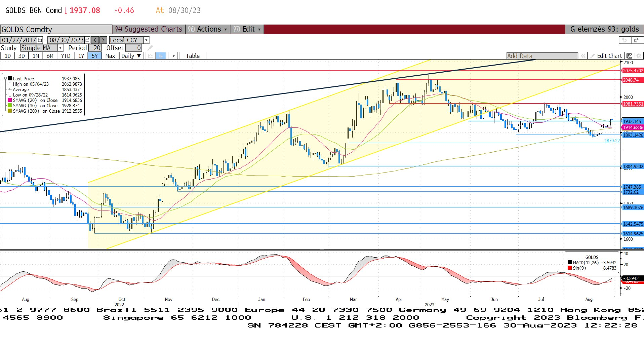Viewport: 644px width, 344px height.
Task: Click the start date field 01/27/2017
Action: [19, 40]
